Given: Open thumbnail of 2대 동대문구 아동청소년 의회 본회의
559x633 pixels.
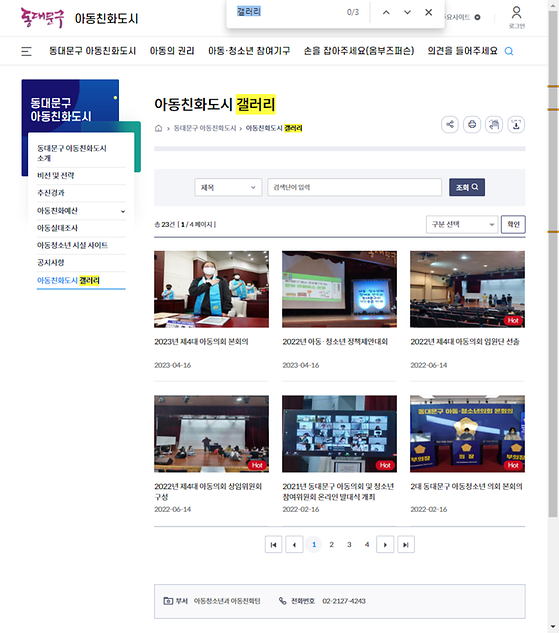Looking at the screenshot, I should coord(467,434).
